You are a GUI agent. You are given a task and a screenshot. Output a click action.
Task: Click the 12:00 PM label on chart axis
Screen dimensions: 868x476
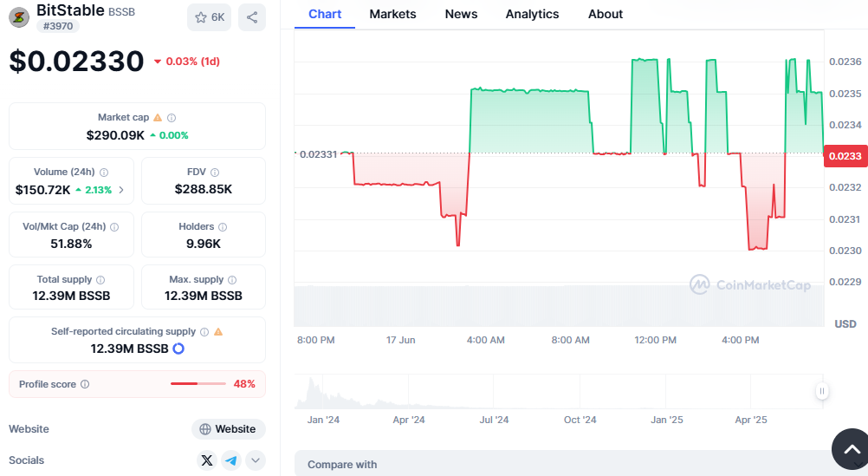pos(656,340)
